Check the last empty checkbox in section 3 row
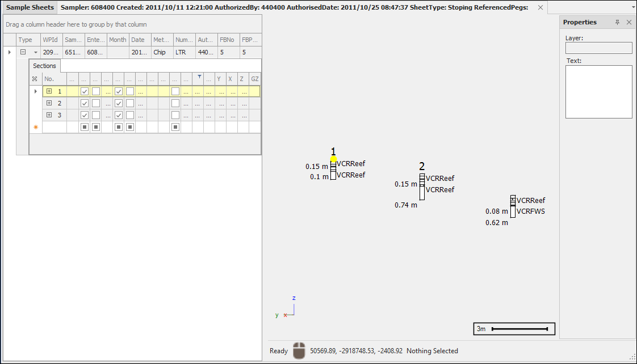 click(x=175, y=115)
